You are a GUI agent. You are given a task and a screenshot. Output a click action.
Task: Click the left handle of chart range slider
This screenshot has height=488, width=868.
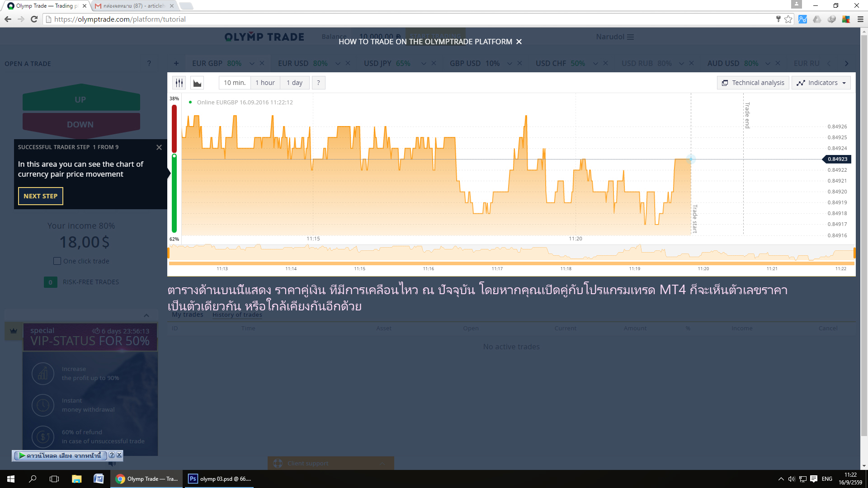[x=169, y=253]
